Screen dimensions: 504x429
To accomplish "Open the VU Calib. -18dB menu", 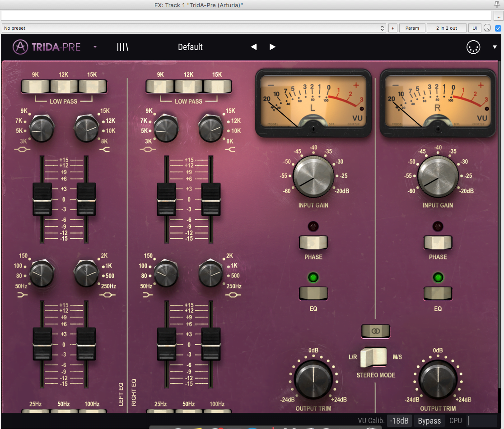I will click(399, 420).
